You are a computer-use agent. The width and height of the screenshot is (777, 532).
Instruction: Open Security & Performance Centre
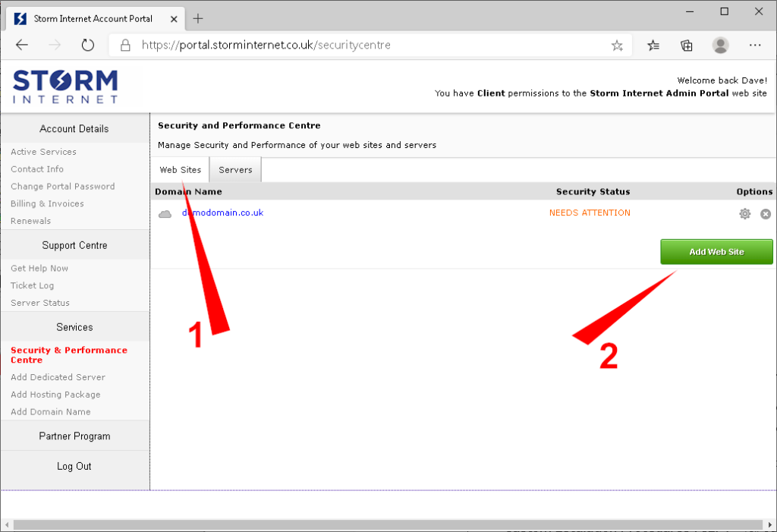tap(69, 355)
